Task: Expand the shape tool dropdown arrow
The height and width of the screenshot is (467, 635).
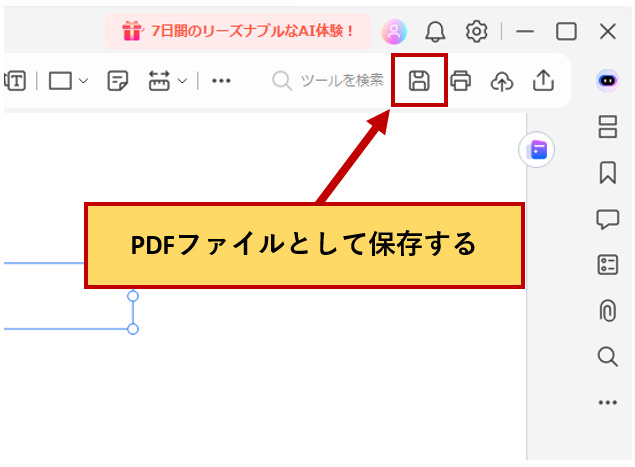Action: click(x=83, y=81)
